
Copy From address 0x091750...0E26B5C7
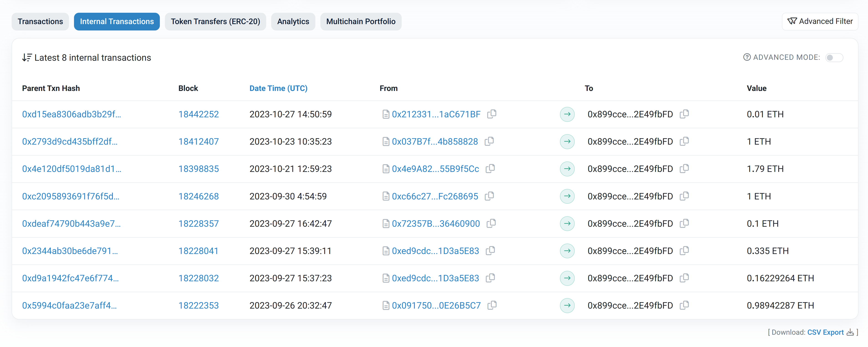[492, 305]
